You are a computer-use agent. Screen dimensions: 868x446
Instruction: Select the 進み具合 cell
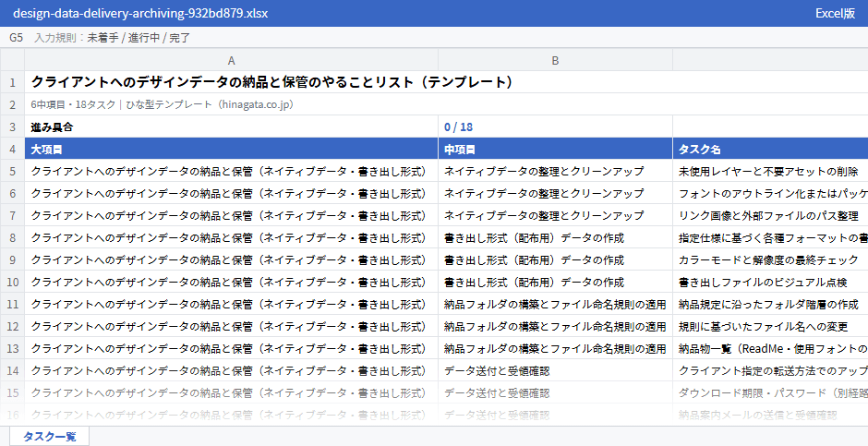[232, 127]
